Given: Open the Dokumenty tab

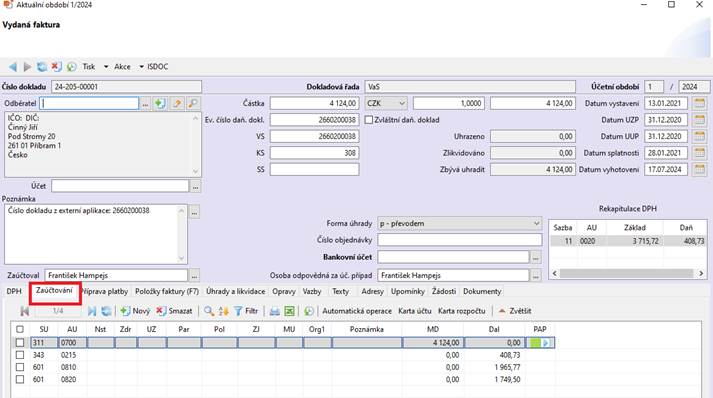Looking at the screenshot, I should pyautogui.click(x=482, y=292).
